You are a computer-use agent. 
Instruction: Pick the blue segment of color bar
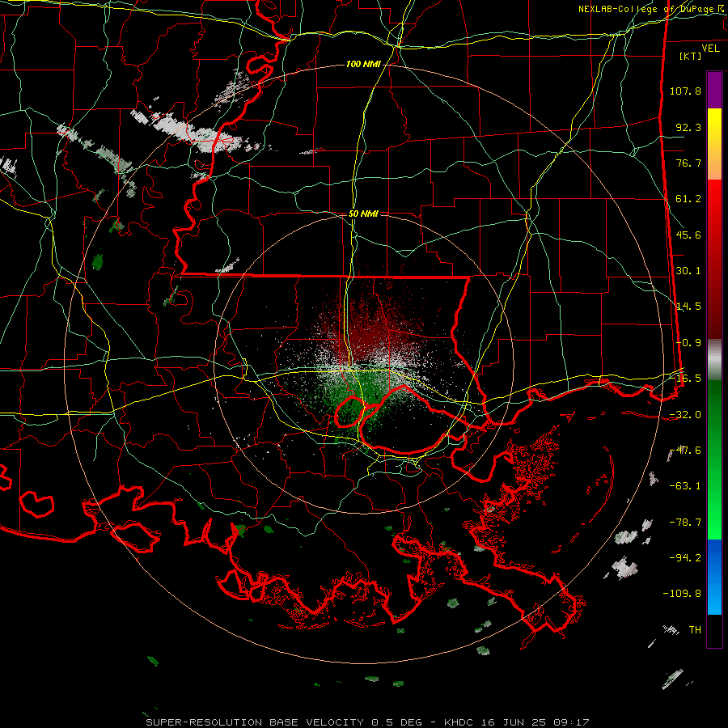pyautogui.click(x=714, y=577)
